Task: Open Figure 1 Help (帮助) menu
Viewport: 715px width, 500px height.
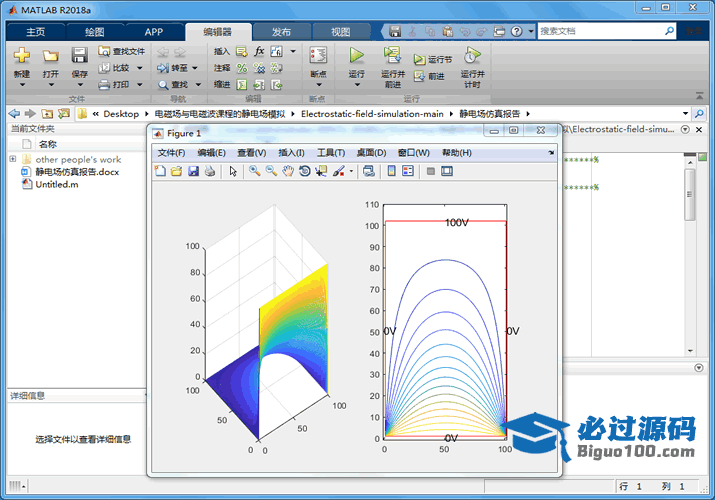Action: [456, 153]
